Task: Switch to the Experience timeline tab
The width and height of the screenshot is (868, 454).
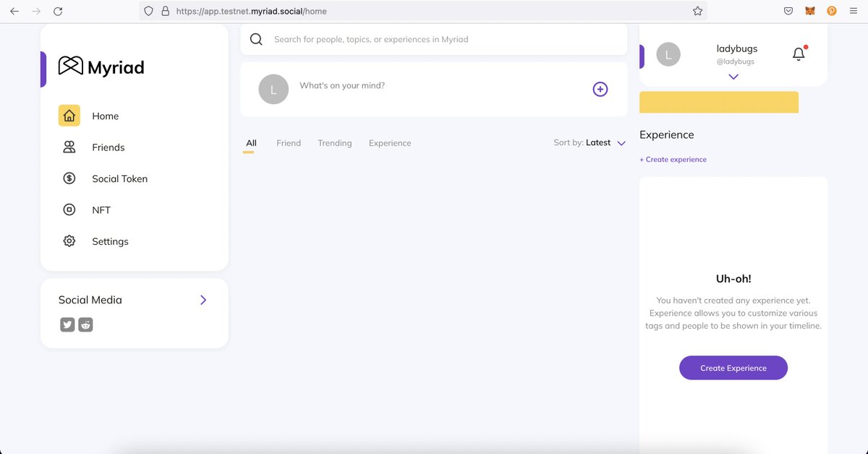Action: (390, 143)
